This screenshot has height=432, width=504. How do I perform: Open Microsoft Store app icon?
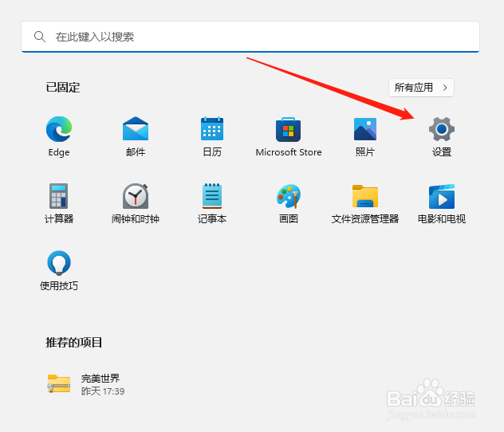tap(289, 129)
